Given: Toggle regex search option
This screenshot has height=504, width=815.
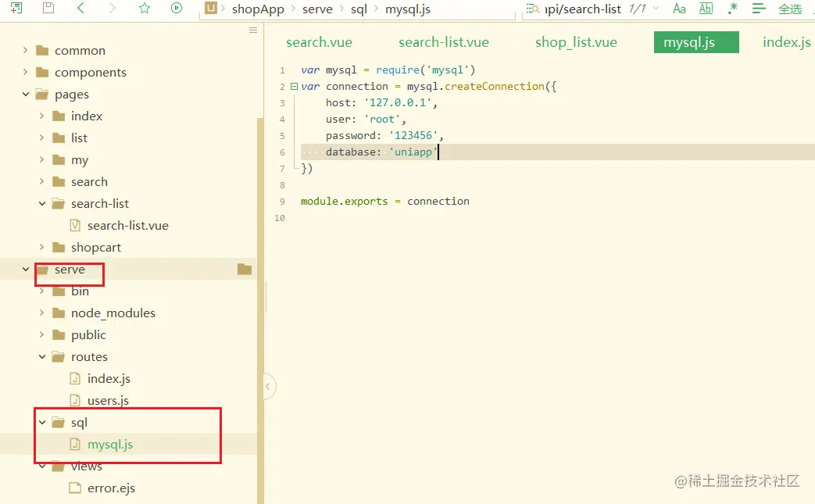Looking at the screenshot, I should 732,9.
